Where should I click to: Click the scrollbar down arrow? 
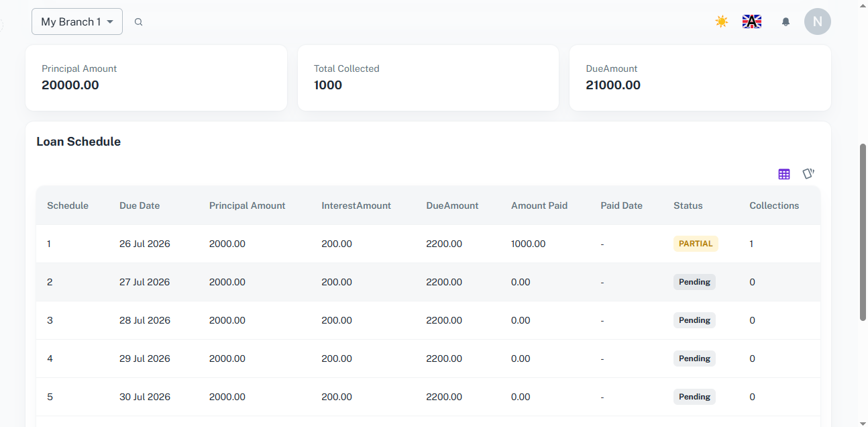[863, 422]
